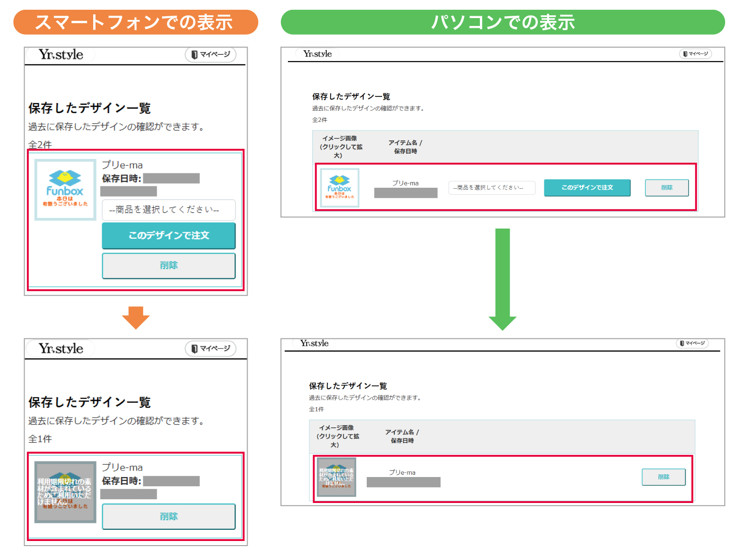Click expired grayed thumbnail in the smartphone view

point(65,492)
